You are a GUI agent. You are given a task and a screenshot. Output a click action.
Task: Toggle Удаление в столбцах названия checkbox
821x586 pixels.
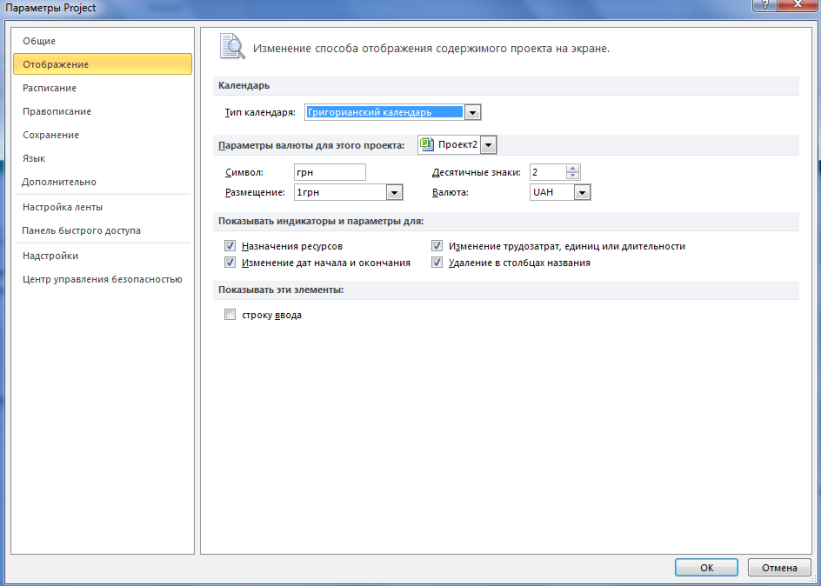tap(437, 262)
